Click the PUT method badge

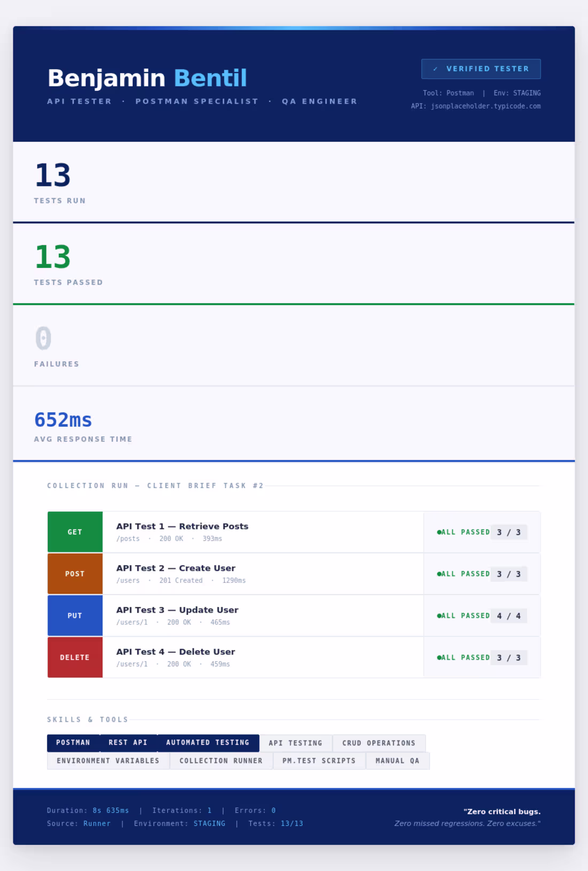75,615
